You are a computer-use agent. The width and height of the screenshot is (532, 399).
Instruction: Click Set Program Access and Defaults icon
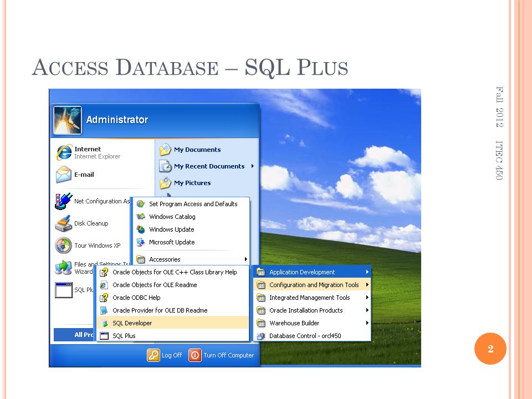pos(140,204)
